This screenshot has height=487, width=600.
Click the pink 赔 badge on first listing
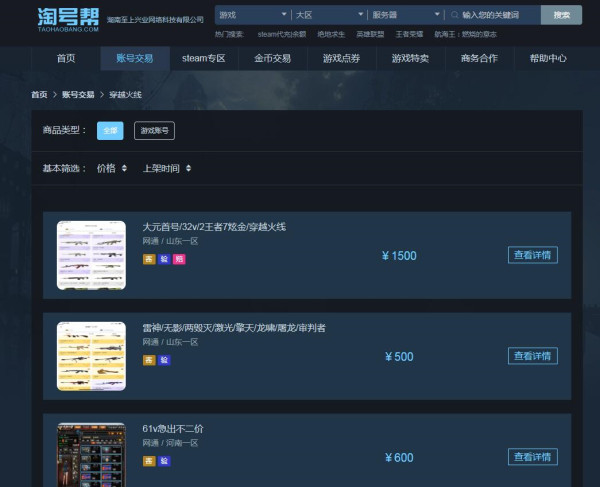(179, 259)
